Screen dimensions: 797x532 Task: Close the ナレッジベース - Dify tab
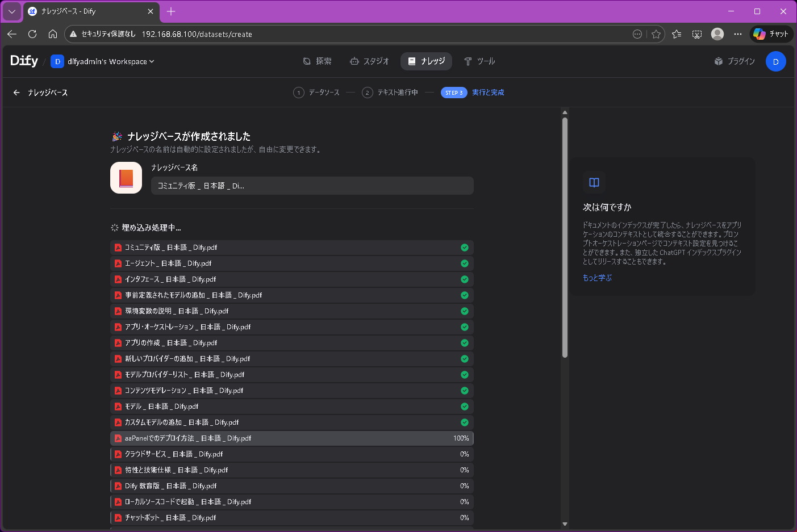tap(151, 11)
